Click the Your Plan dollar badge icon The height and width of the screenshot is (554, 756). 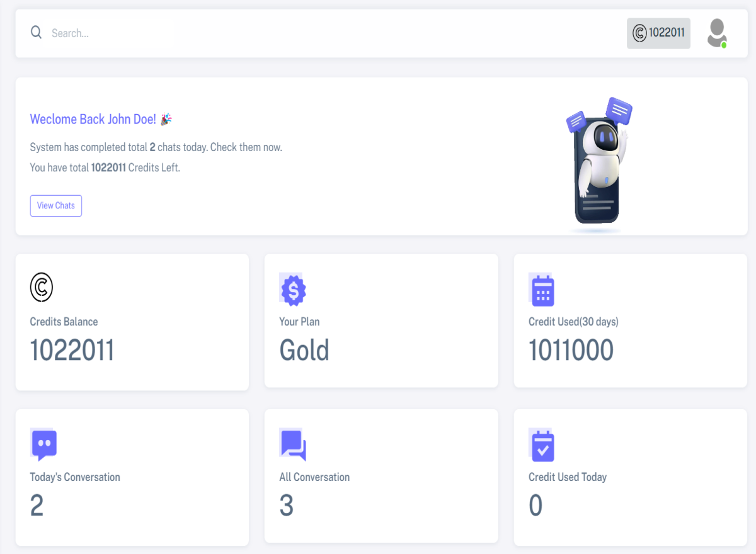293,290
